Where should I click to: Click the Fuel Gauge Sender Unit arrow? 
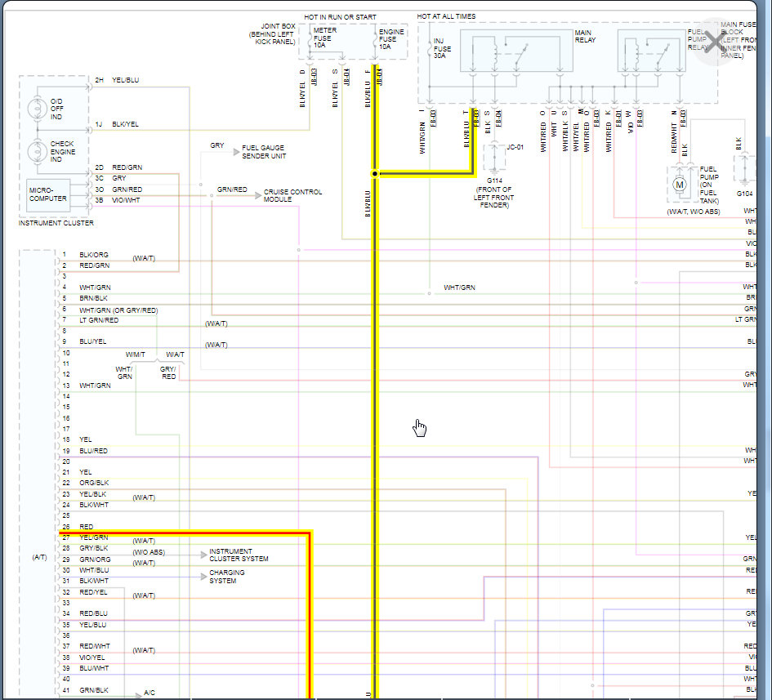[236, 152]
